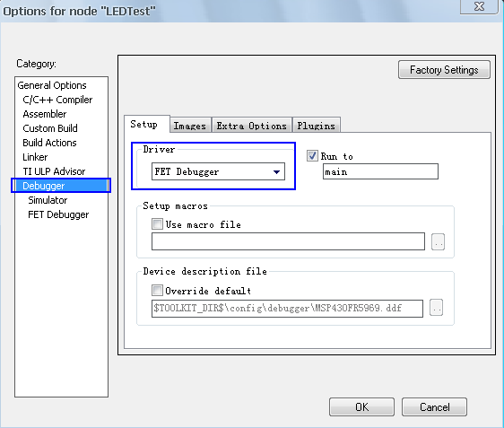Browse for device description file
This screenshot has height=428, width=504.
(x=436, y=308)
